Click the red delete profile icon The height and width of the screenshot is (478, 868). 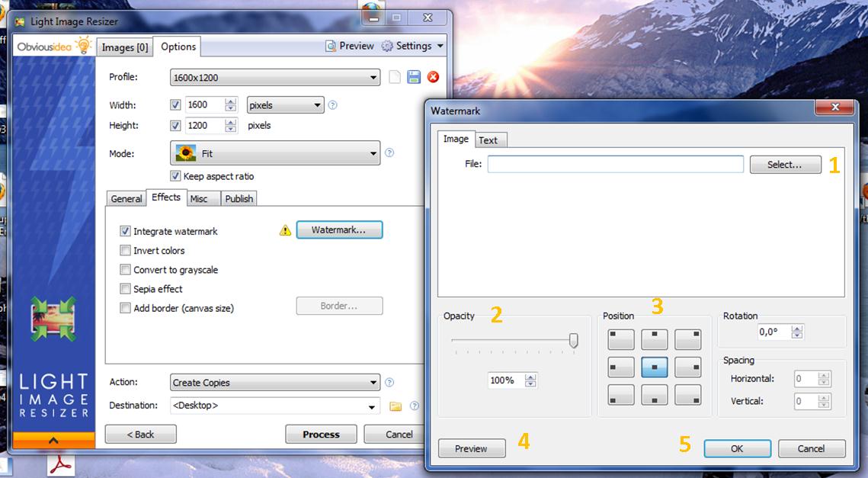click(433, 77)
